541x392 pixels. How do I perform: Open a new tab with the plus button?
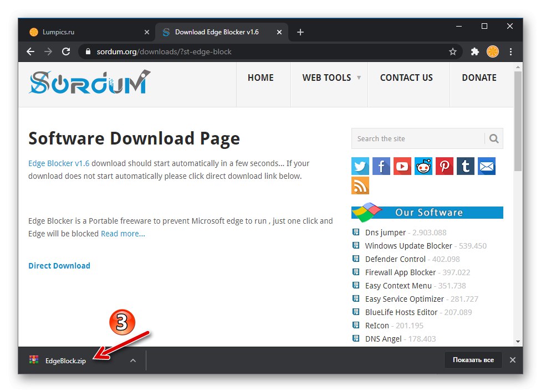point(300,32)
